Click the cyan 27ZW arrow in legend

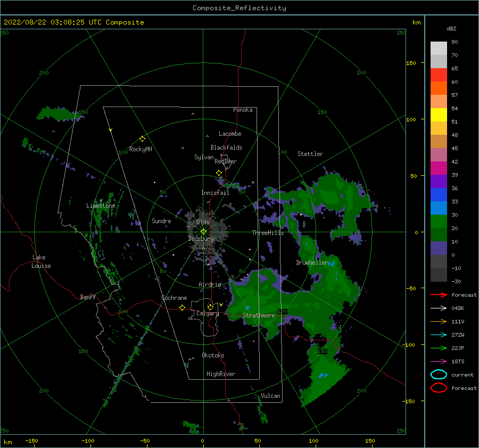(x=439, y=335)
